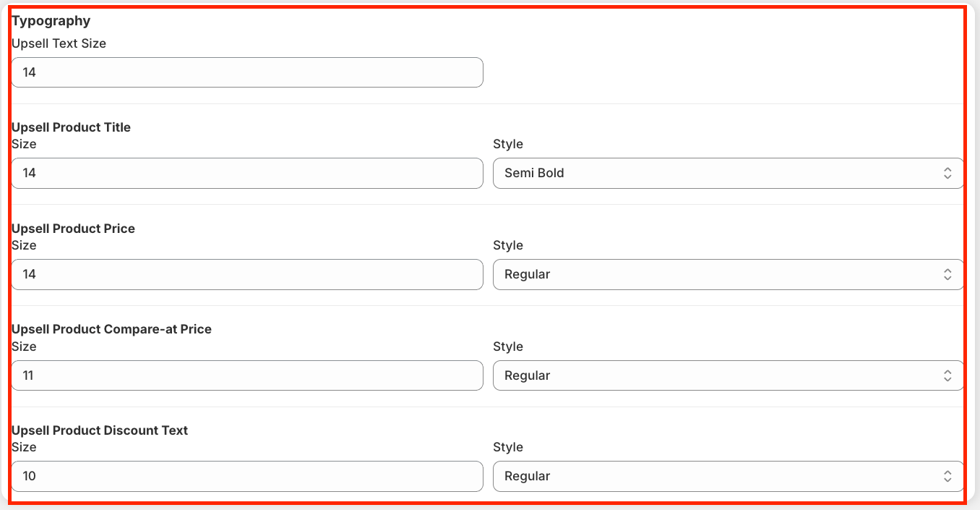Image resolution: width=980 pixels, height=510 pixels.
Task: Click the Upsell Product Discount Text heading
Action: point(100,430)
